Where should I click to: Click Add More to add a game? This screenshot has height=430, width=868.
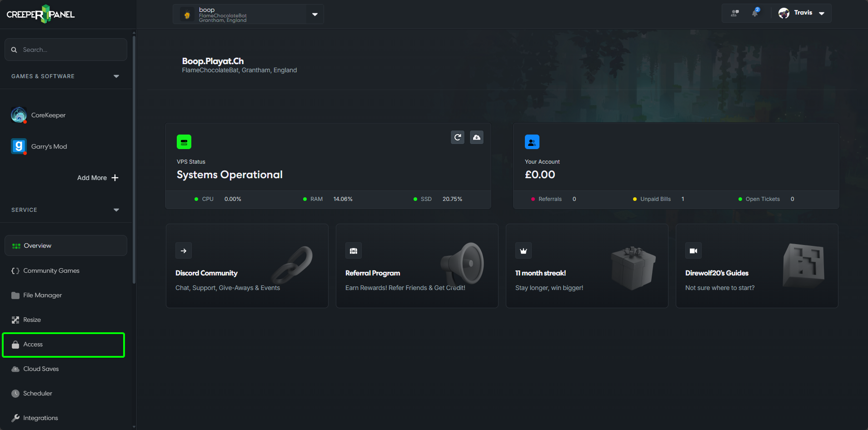click(97, 178)
